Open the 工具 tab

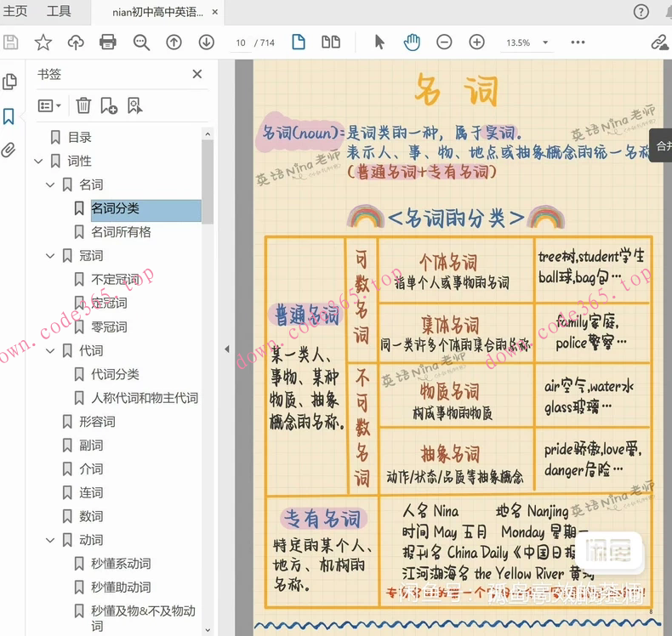(59, 11)
